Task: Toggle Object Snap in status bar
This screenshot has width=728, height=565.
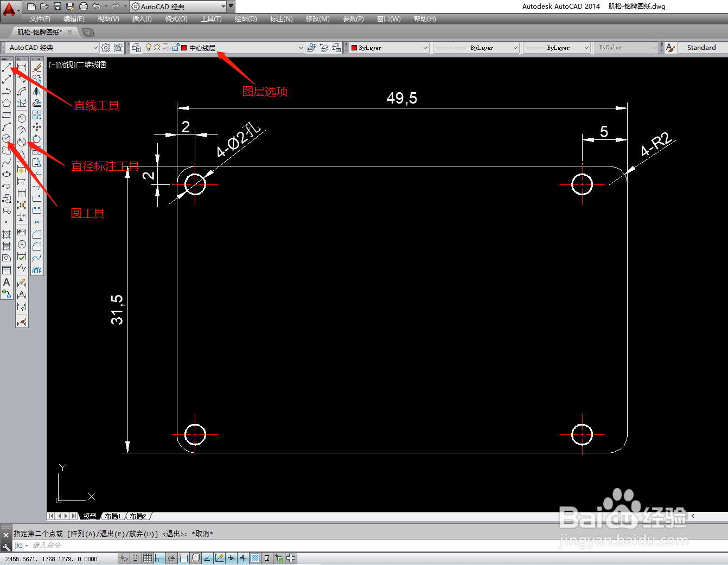Action: [183, 558]
